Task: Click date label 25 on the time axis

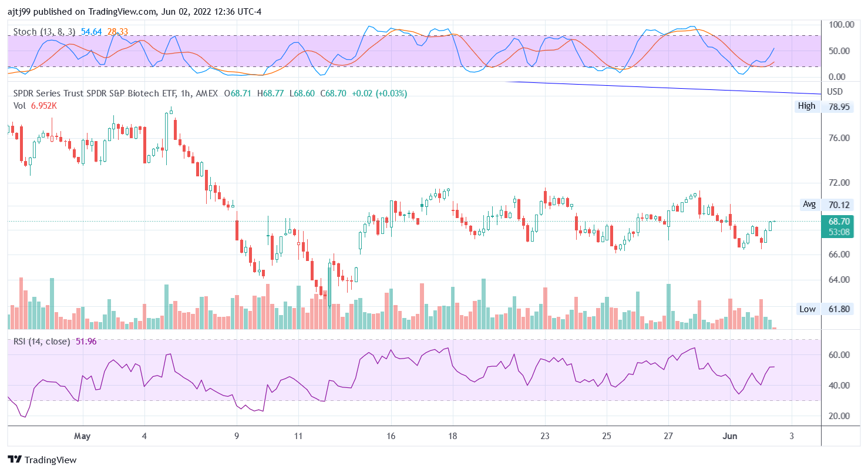Action: coord(607,436)
